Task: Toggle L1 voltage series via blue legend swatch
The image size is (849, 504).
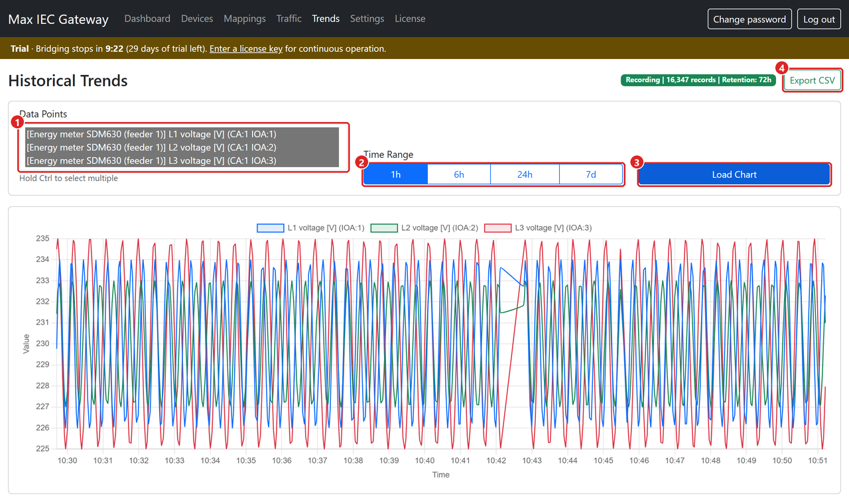Action: point(270,227)
